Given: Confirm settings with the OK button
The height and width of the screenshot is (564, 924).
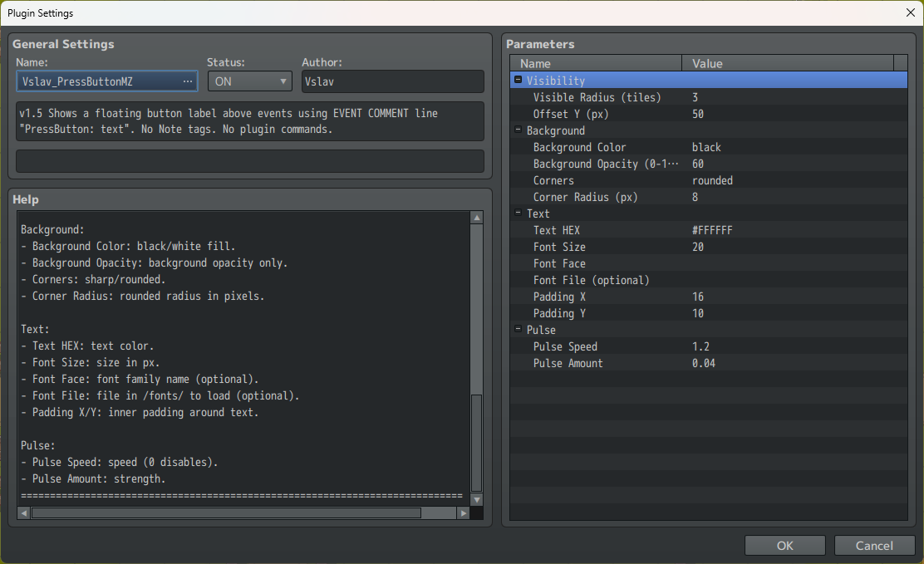Looking at the screenshot, I should coord(784,545).
